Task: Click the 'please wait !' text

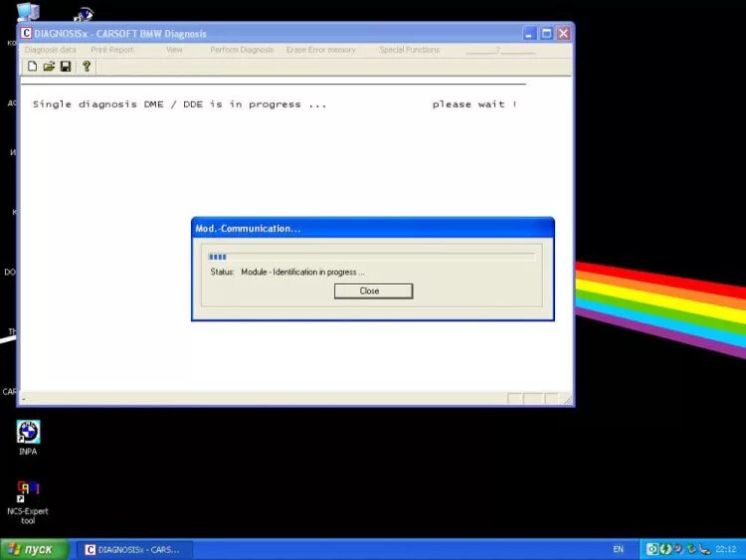Action: (474, 104)
